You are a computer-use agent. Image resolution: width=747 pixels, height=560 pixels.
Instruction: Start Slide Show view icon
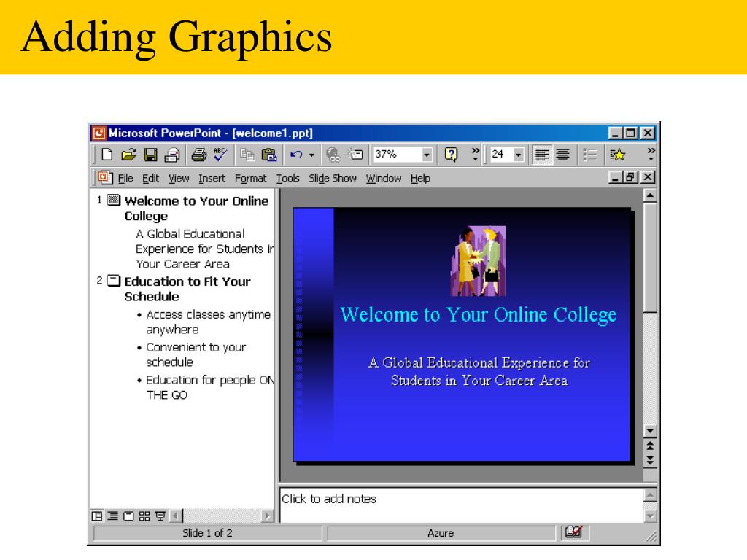(160, 516)
